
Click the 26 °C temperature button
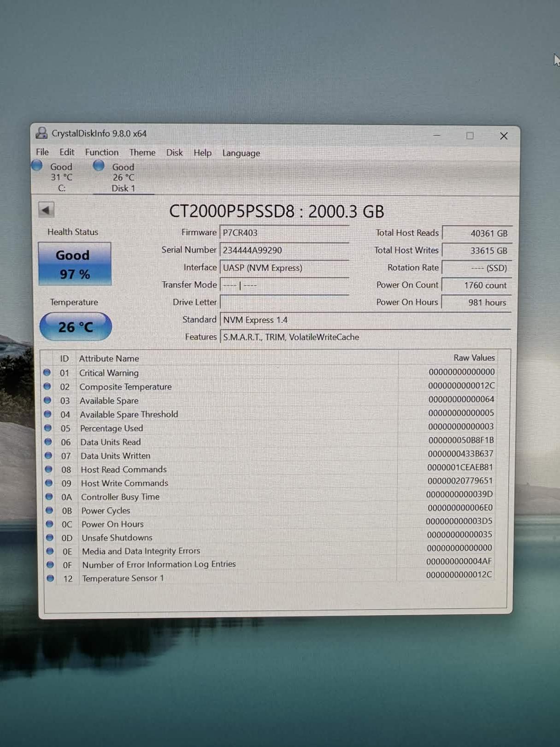point(76,327)
